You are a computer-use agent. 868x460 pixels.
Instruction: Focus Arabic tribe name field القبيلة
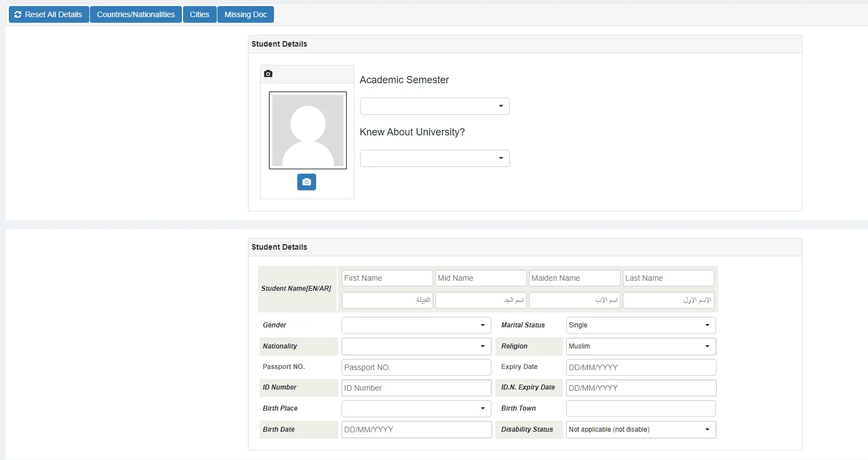[x=387, y=300]
